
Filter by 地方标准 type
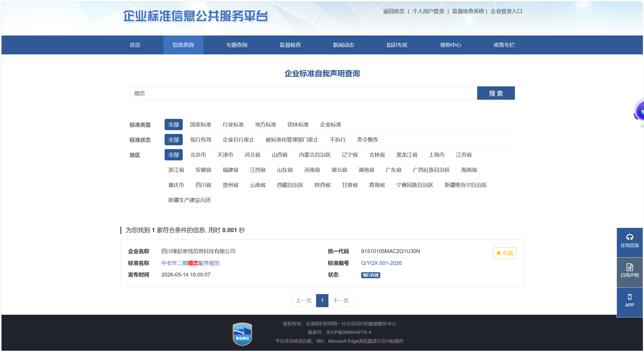pyautogui.click(x=266, y=125)
